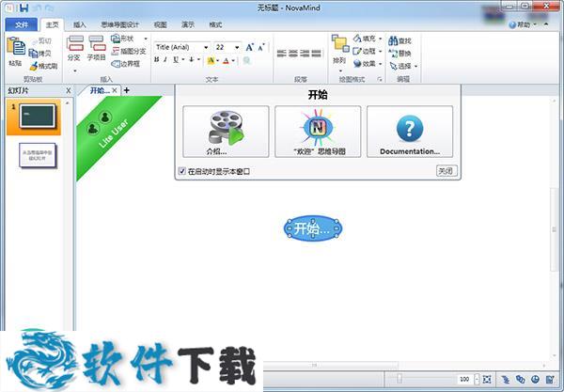Switch to the Format (格式) tab
The width and height of the screenshot is (564, 392).
[x=215, y=24]
